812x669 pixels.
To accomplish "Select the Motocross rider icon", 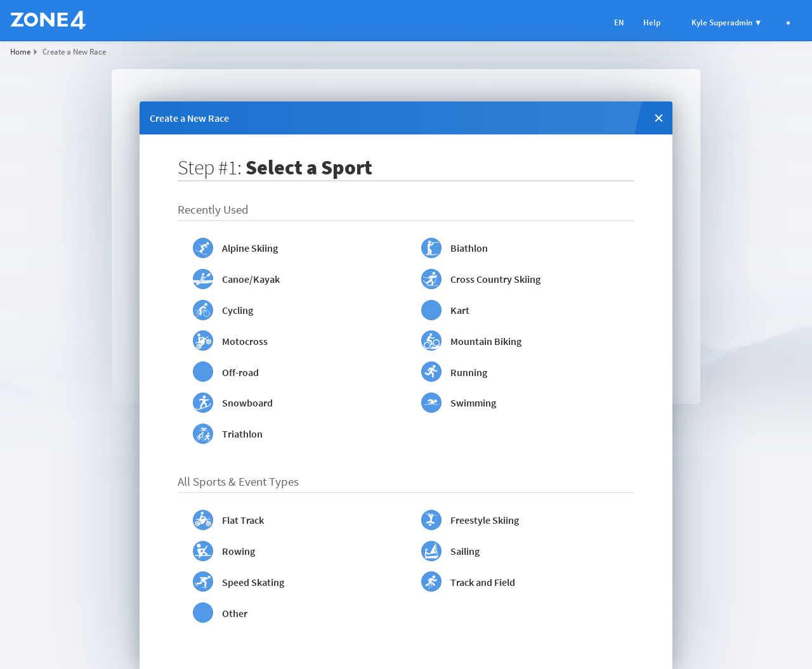I will [x=203, y=341].
